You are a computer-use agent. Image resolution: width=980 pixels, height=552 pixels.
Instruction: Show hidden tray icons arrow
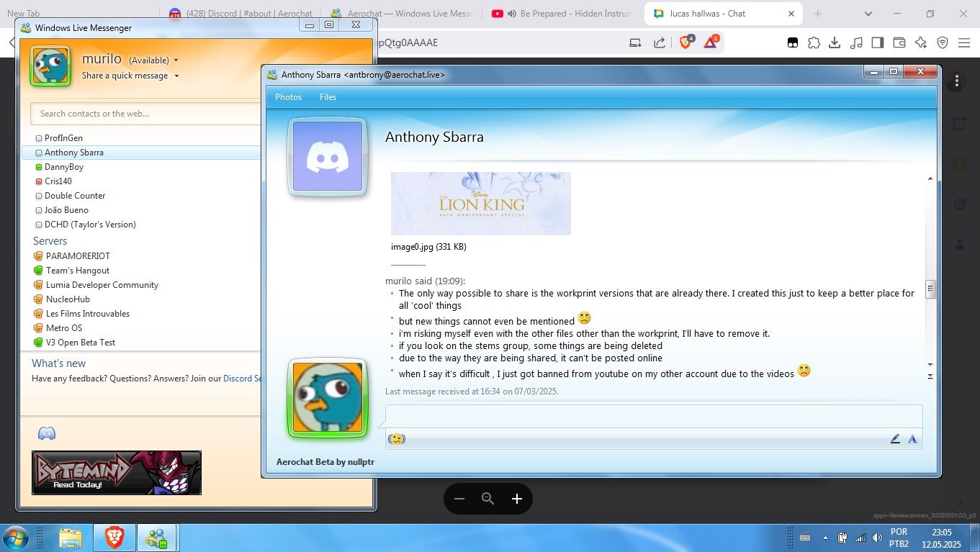(824, 538)
